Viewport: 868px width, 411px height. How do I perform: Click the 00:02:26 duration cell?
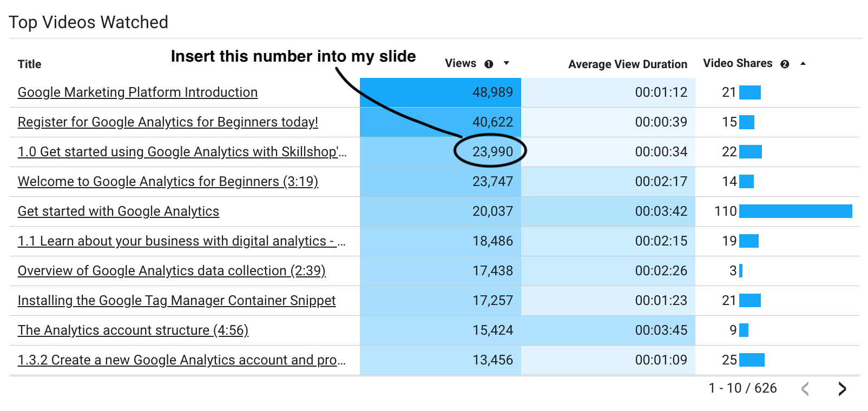tap(608, 271)
